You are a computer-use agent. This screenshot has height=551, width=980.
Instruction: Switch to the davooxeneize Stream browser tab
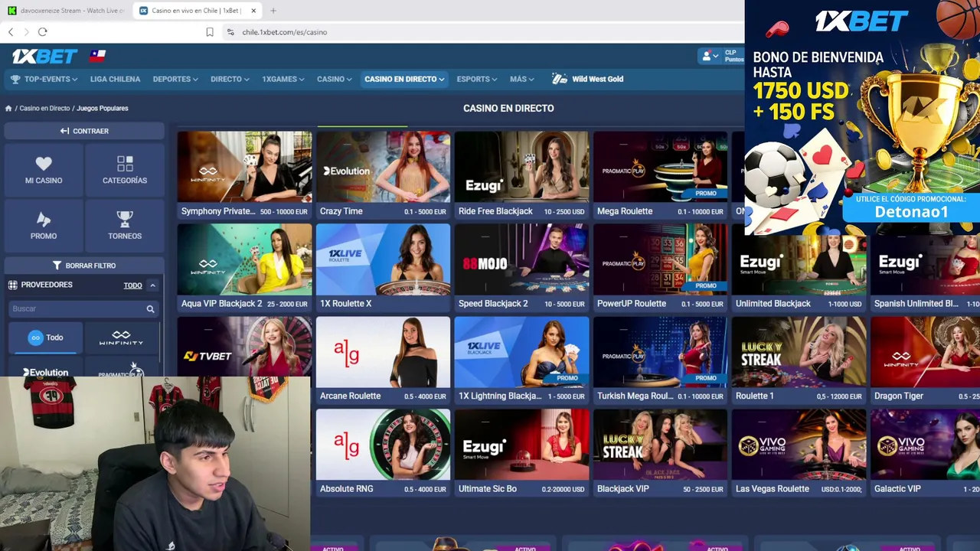[x=65, y=11]
